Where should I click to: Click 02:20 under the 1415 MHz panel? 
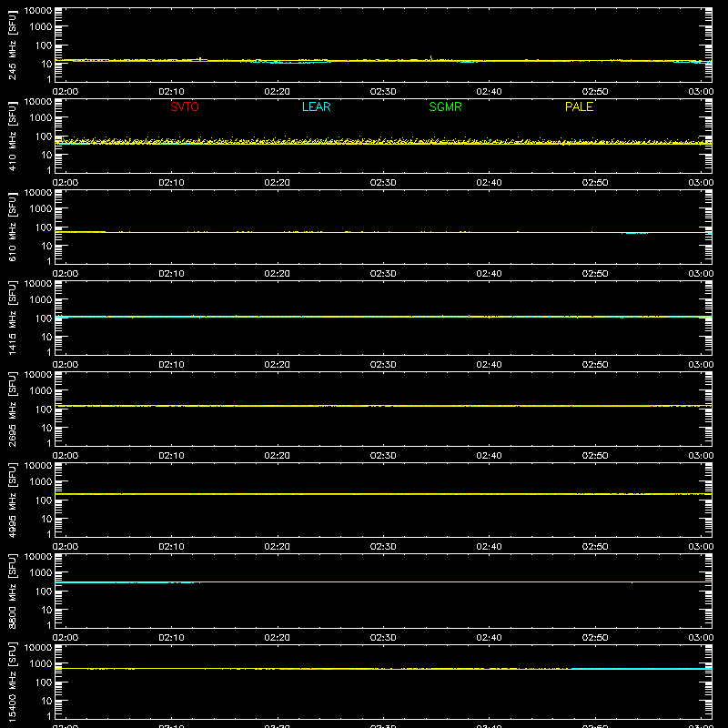pyautogui.click(x=278, y=365)
